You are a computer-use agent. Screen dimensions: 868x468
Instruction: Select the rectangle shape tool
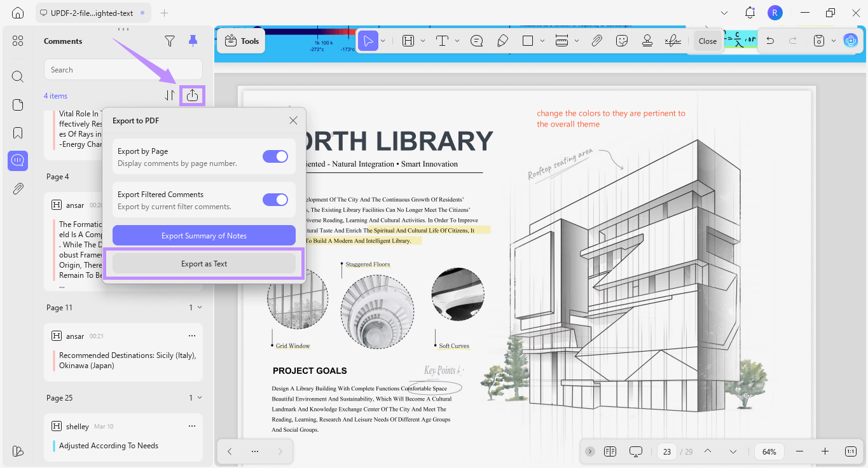click(x=527, y=41)
